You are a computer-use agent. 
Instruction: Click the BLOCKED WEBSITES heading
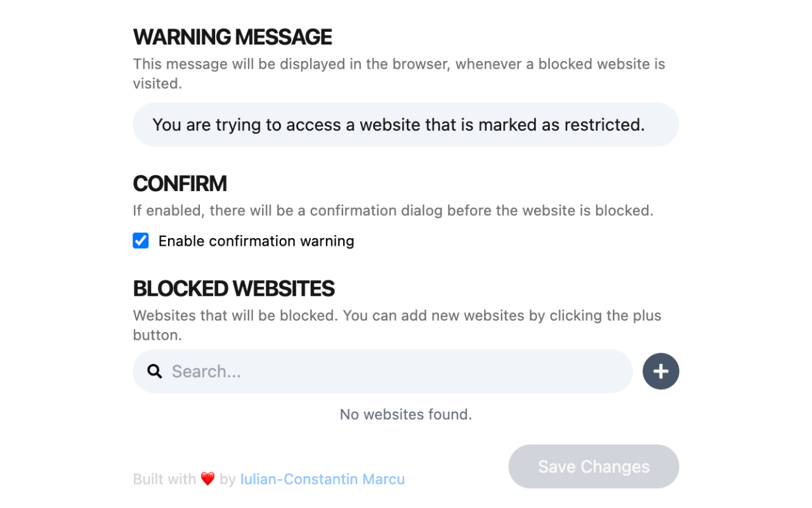(x=233, y=288)
